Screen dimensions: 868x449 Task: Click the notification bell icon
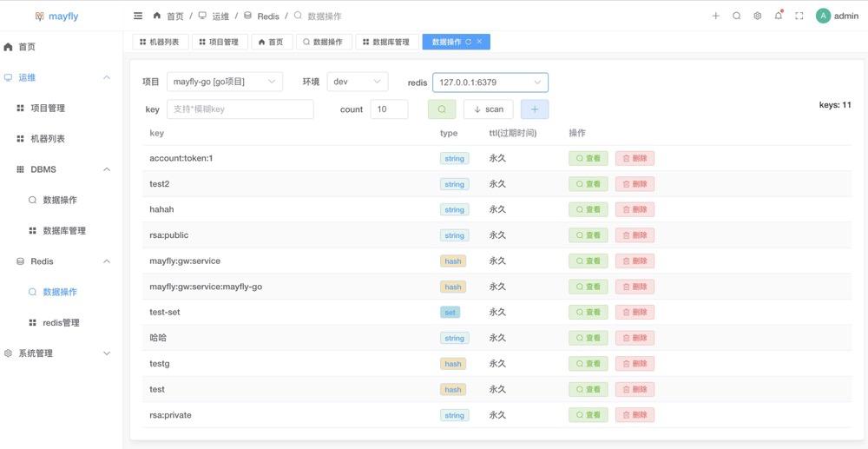pyautogui.click(x=778, y=16)
